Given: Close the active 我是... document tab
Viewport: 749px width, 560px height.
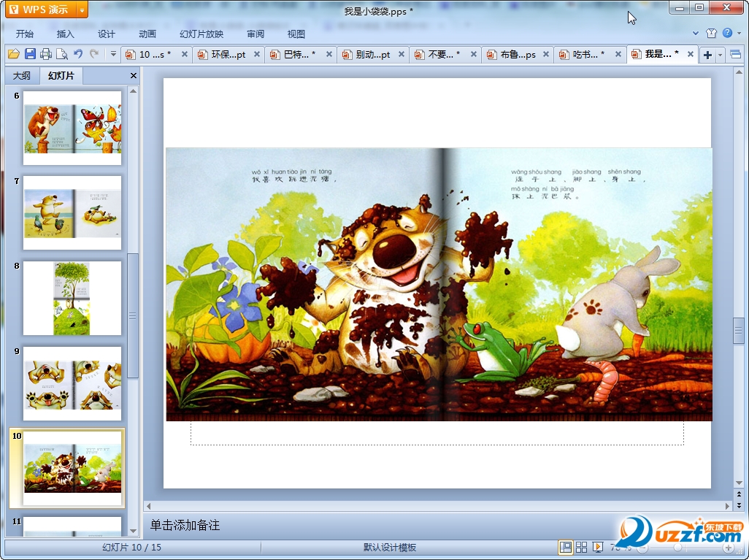Looking at the screenshot, I should (691, 55).
